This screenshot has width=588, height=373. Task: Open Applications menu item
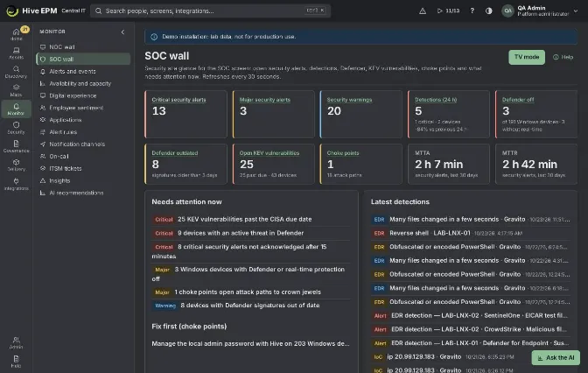click(x=83, y=120)
